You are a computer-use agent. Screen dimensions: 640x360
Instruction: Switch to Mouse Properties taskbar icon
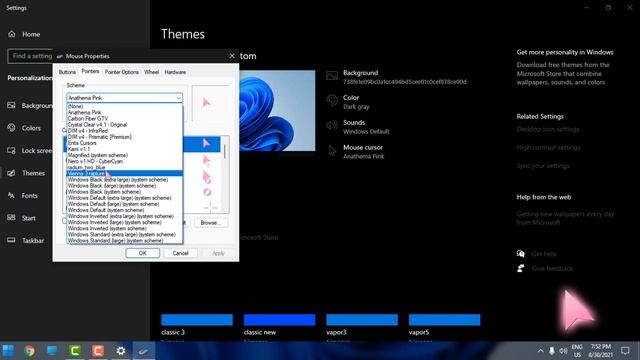tap(143, 351)
